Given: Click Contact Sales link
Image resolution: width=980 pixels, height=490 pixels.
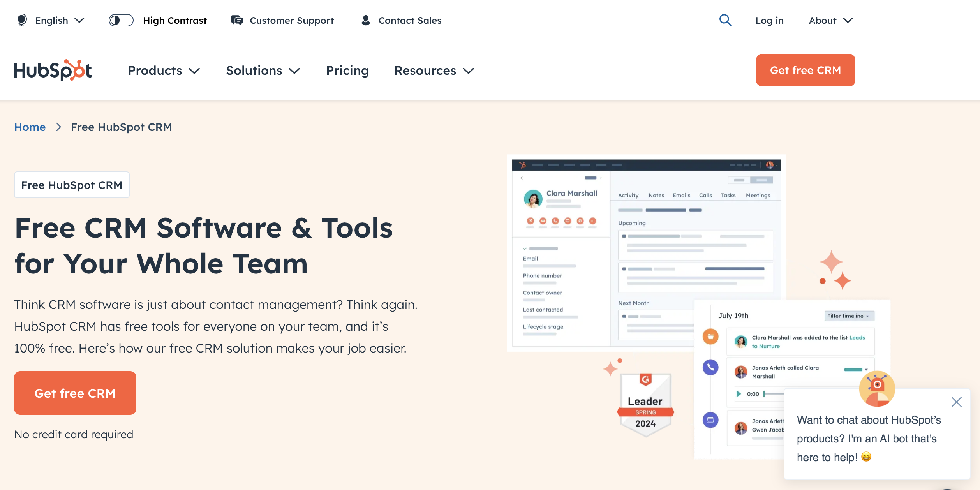Looking at the screenshot, I should click(x=410, y=20).
